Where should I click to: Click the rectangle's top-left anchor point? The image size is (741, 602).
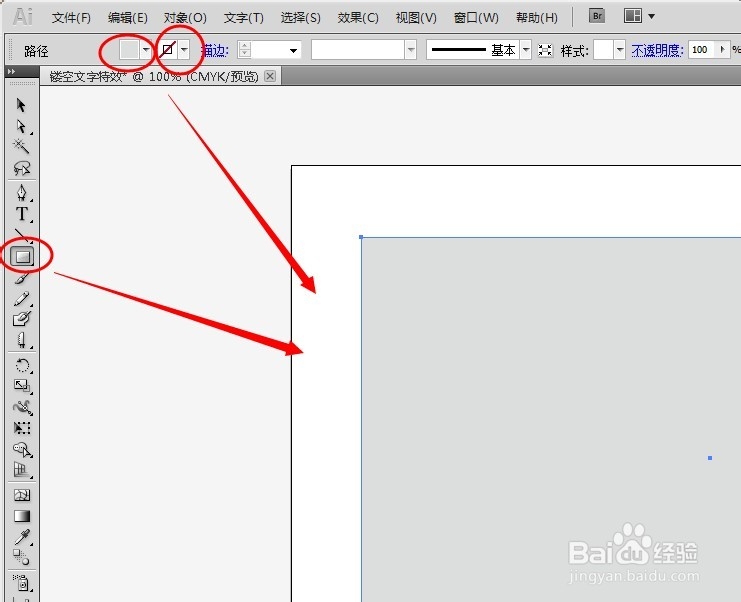pyautogui.click(x=361, y=237)
